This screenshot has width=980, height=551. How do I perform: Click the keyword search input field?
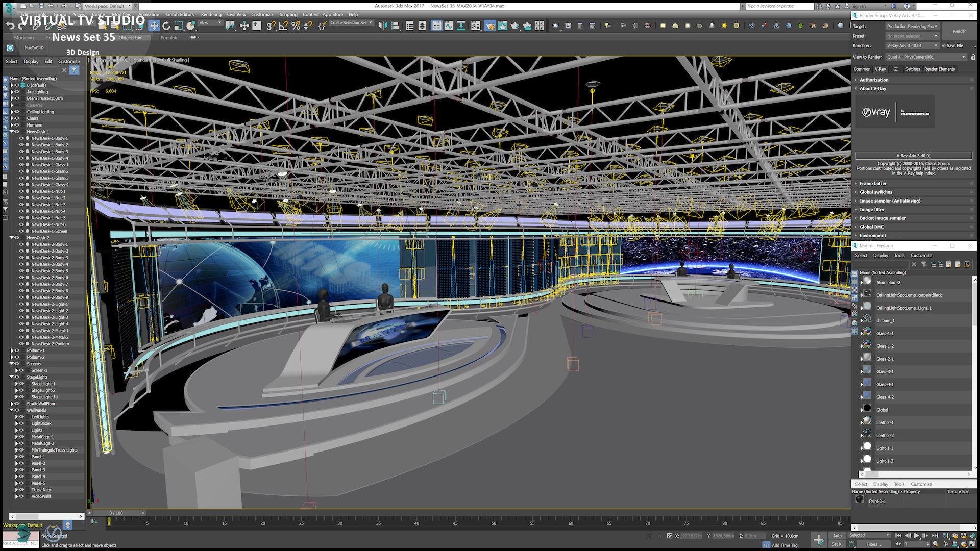click(779, 6)
